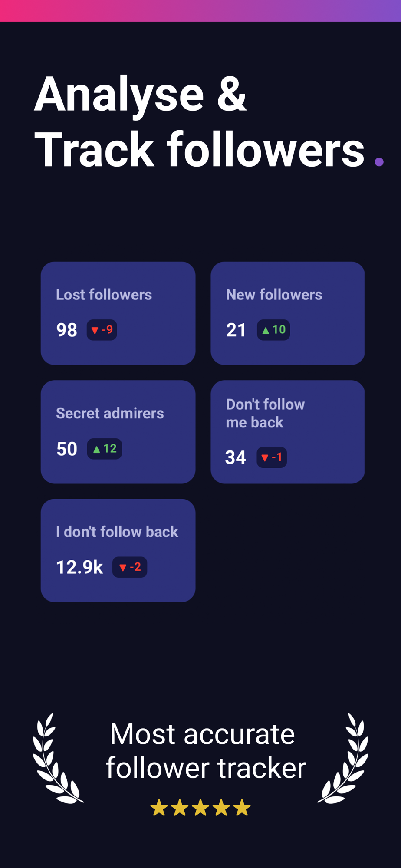
Task: Click the Analyse & Track followers heading
Action: (x=200, y=122)
